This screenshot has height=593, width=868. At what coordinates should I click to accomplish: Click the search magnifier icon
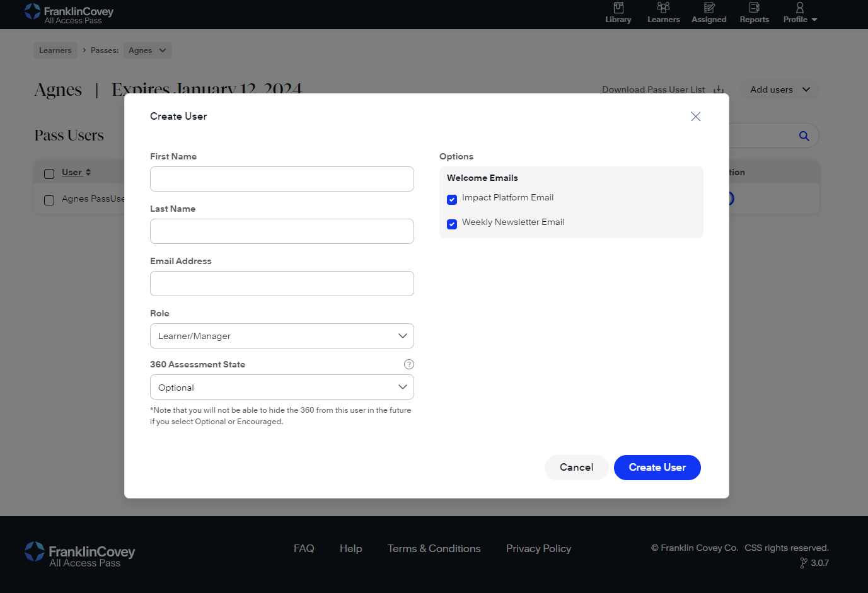804,136
